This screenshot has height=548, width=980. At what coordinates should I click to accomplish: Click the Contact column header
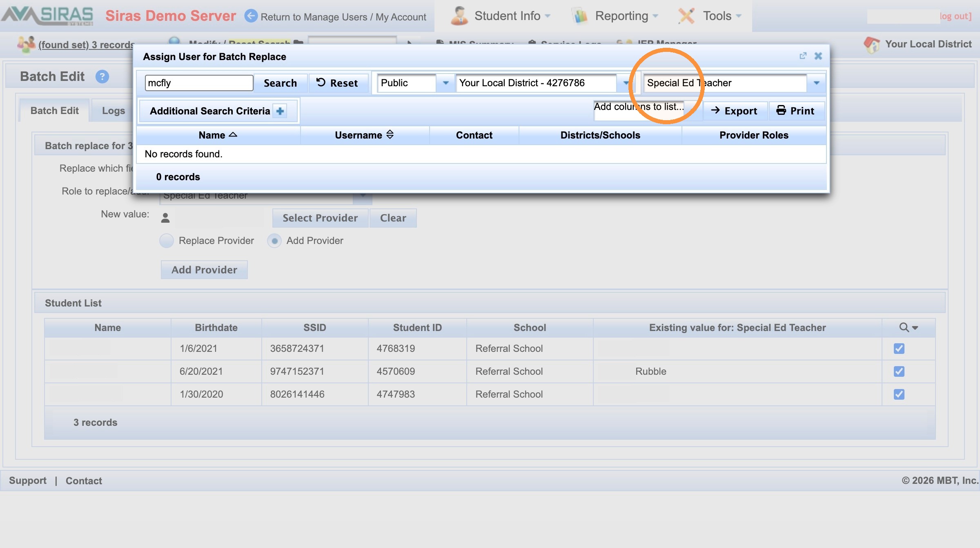pyautogui.click(x=474, y=135)
